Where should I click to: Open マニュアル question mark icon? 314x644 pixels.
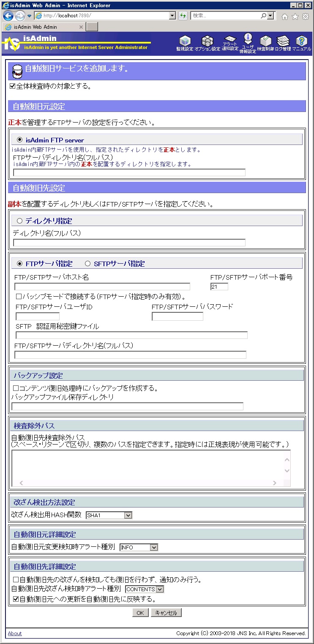301,43
